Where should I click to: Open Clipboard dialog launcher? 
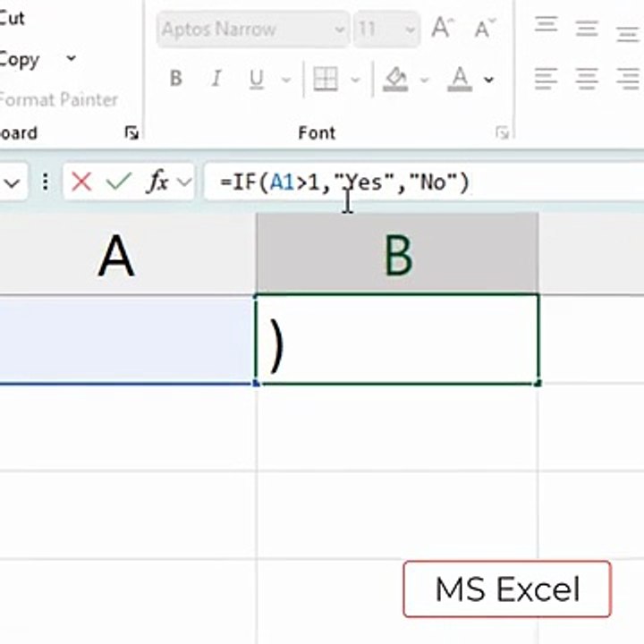(131, 132)
